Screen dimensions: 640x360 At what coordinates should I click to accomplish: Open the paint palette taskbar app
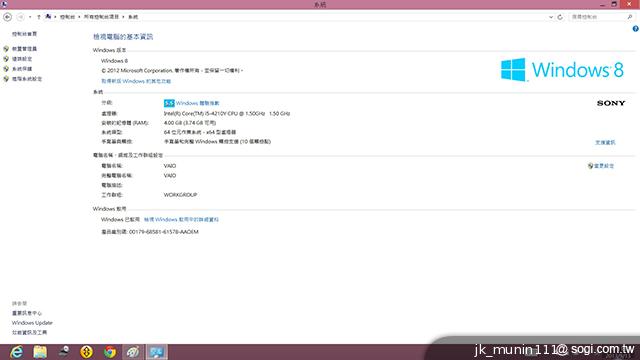click(x=133, y=352)
